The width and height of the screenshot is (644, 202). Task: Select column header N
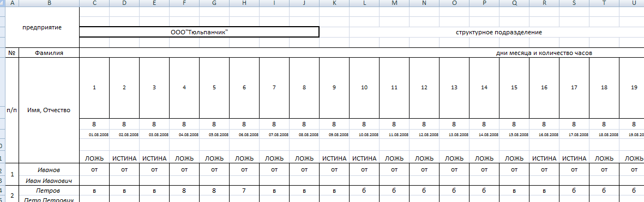[x=424, y=3]
